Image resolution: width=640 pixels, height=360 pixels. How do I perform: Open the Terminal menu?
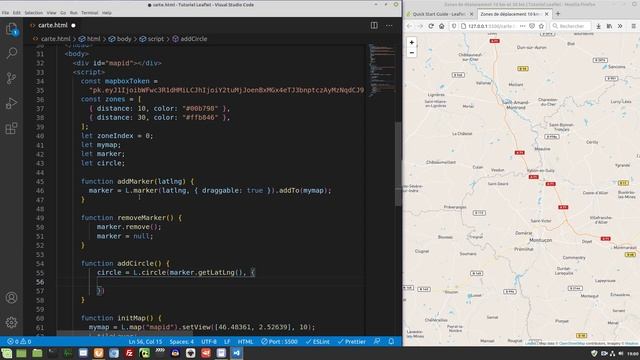[89, 13]
